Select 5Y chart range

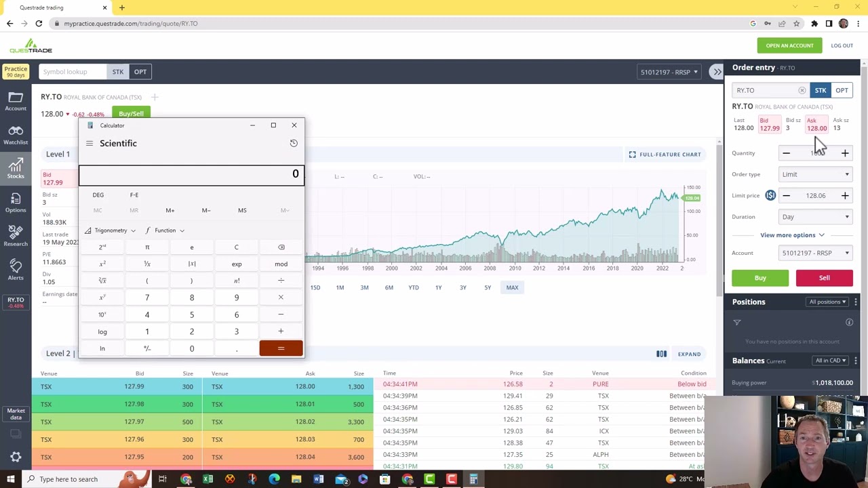(x=488, y=287)
